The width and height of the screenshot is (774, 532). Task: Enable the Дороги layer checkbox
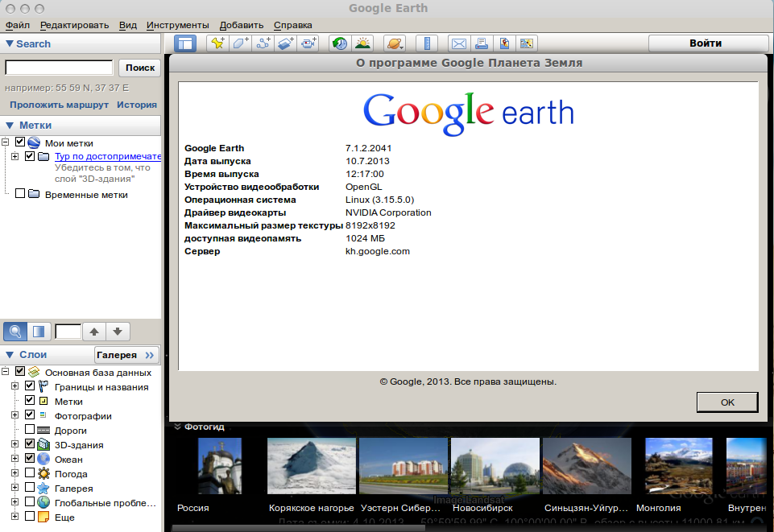click(30, 429)
